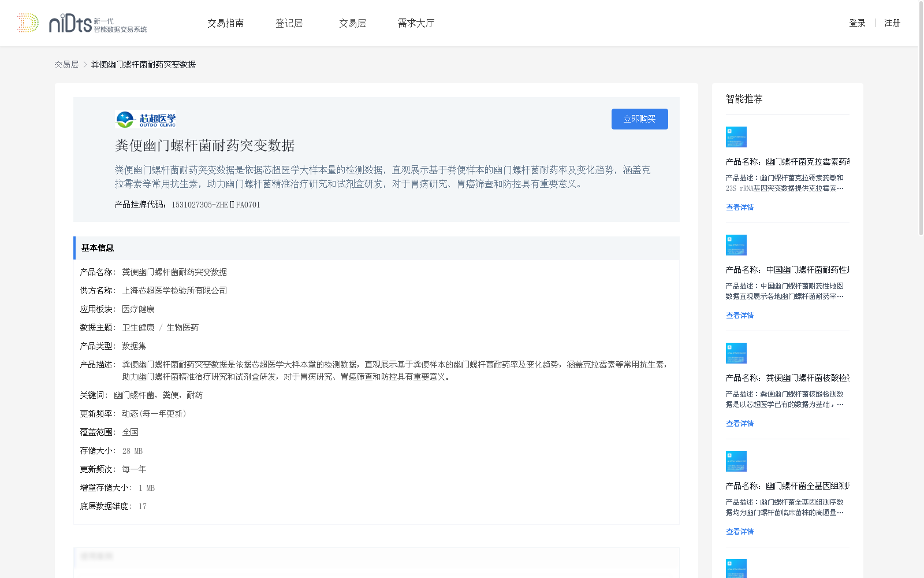Open thumbnail of 幽门螺杆菌全基因组测 recommendation

[x=736, y=461]
